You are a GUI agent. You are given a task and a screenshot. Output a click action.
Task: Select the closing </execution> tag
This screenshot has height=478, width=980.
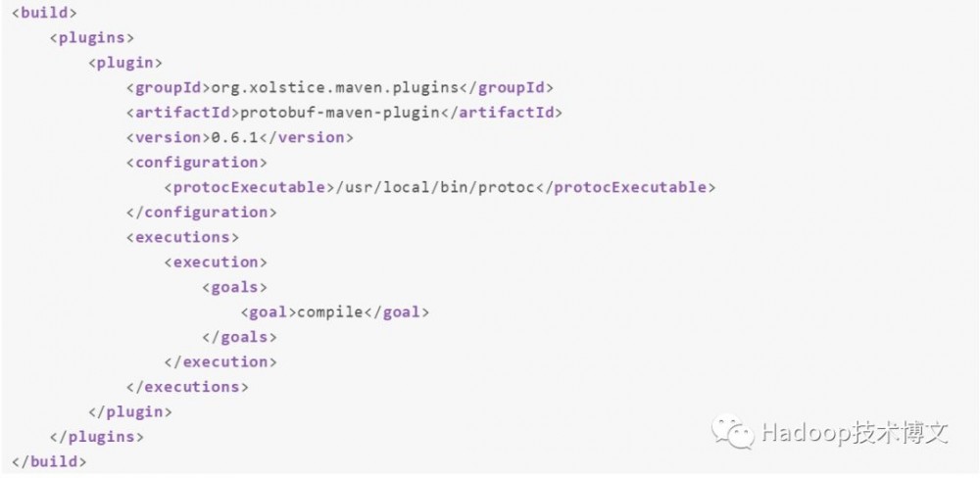220,361
